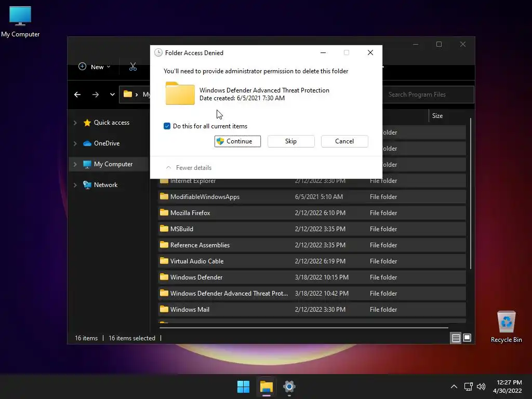532x399 pixels.
Task: Click the Windows Mail folder icon
Action: coord(164,309)
